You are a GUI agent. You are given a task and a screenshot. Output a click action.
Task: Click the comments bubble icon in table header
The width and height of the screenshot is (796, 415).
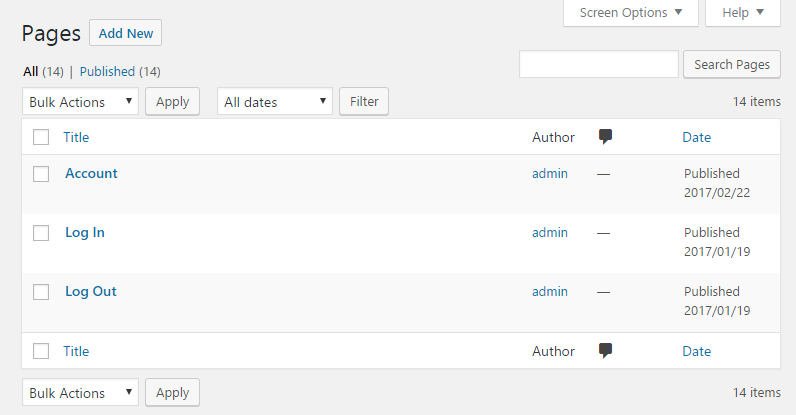[605, 137]
